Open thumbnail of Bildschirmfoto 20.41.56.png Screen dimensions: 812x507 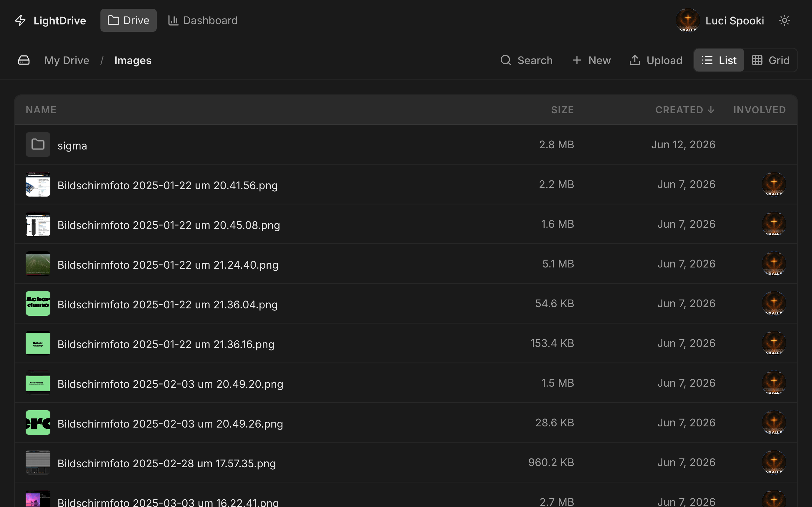tap(38, 184)
